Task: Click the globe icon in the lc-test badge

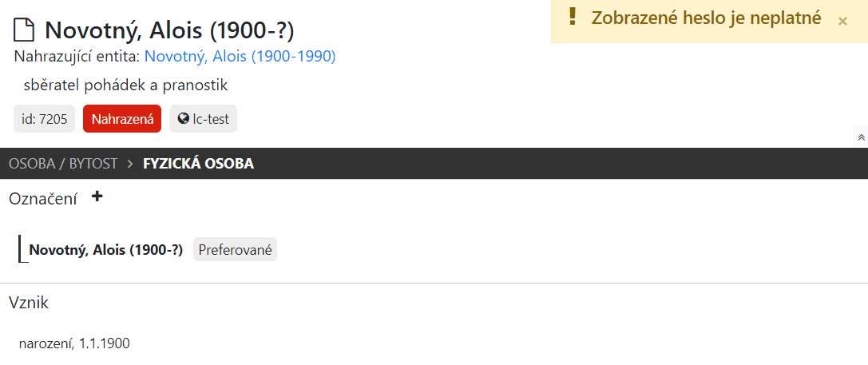Action: [x=184, y=119]
